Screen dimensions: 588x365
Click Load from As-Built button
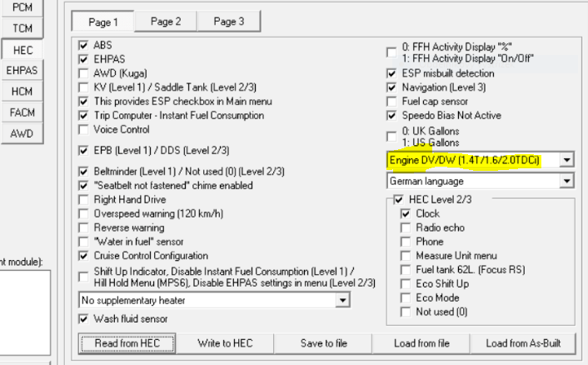click(x=522, y=343)
